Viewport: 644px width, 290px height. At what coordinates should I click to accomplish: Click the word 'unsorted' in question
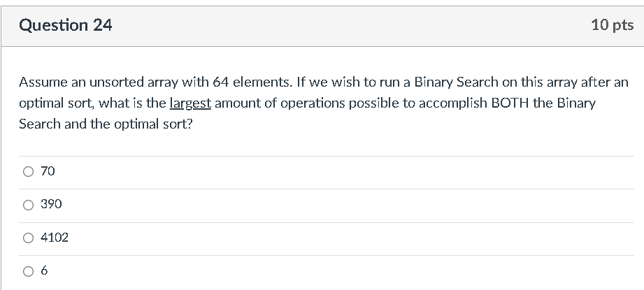pos(117,82)
